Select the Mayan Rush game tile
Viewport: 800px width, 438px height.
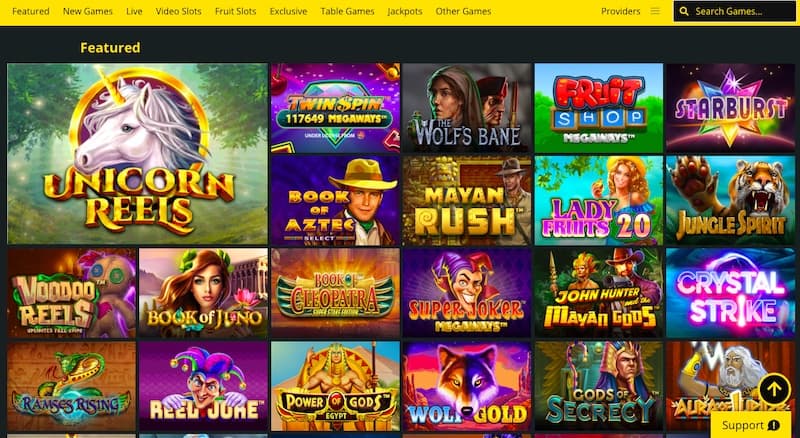467,201
